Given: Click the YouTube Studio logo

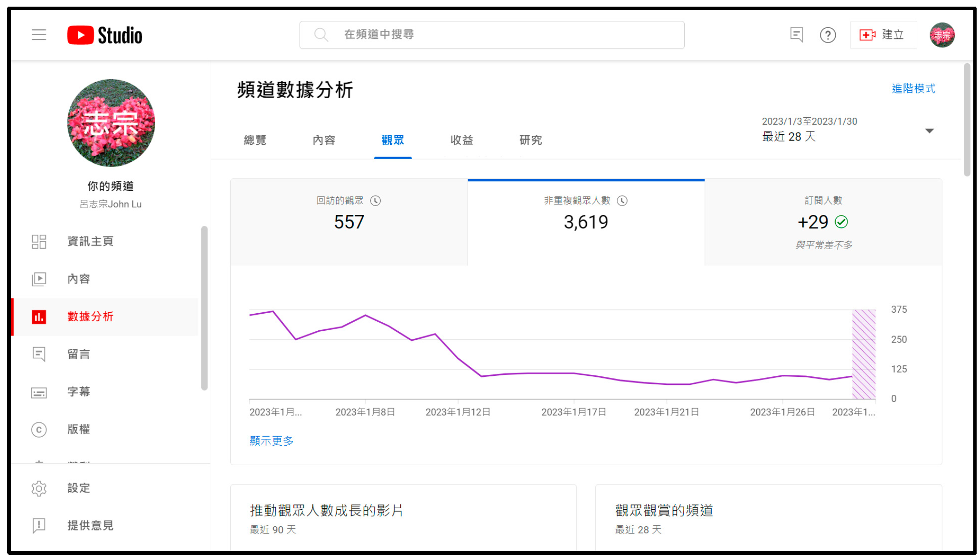Looking at the screenshot, I should (x=104, y=35).
